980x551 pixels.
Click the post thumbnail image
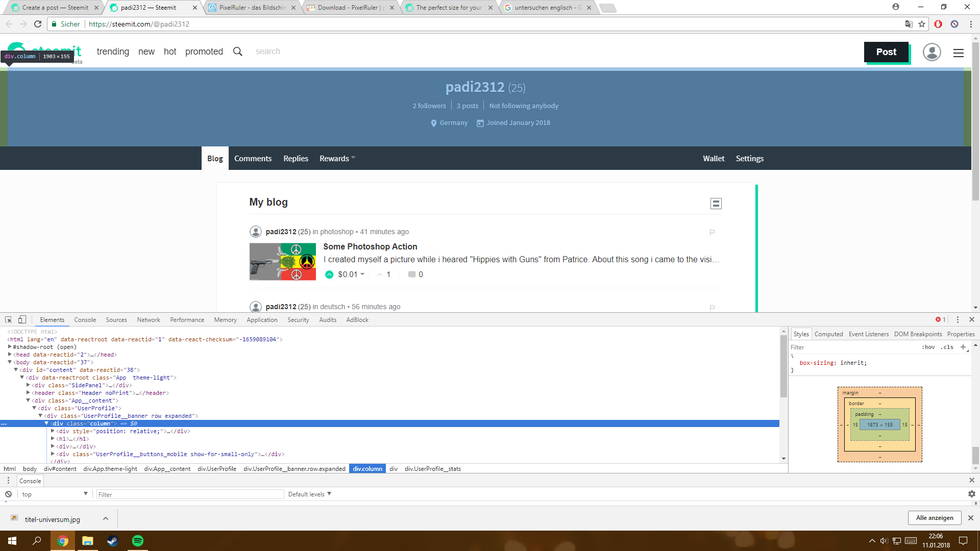point(282,262)
